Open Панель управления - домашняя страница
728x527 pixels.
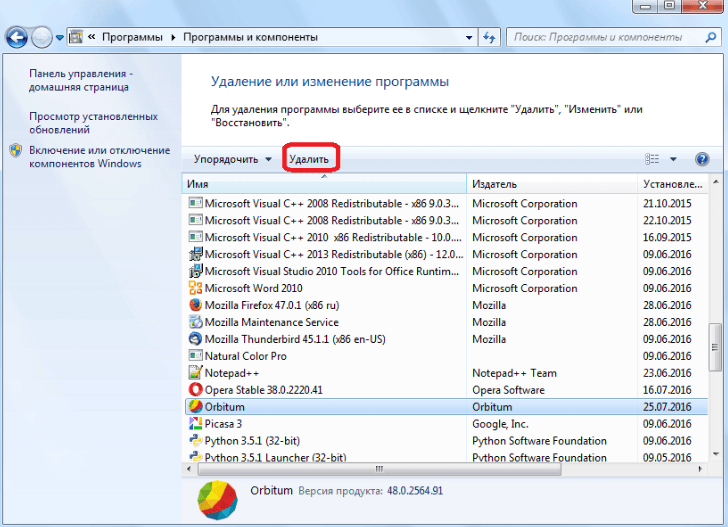(x=81, y=80)
